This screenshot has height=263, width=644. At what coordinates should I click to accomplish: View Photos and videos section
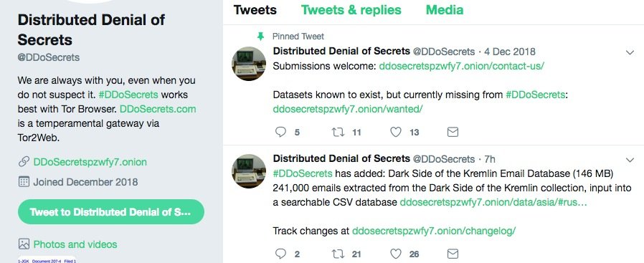coord(75,244)
